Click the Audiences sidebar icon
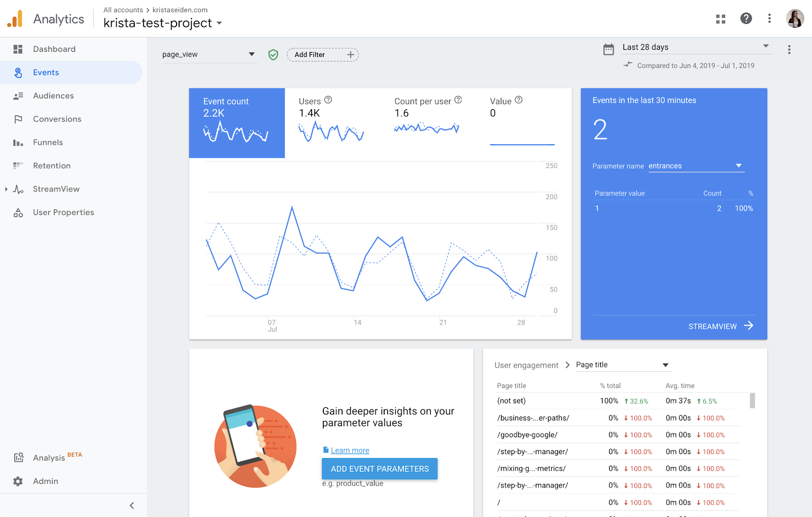The height and width of the screenshot is (517, 812). [x=18, y=96]
